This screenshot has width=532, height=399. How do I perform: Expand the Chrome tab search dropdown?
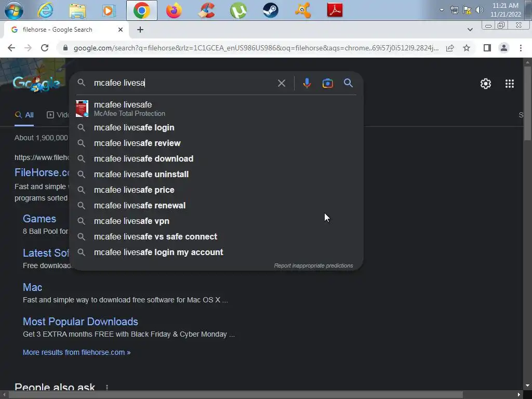point(470,30)
